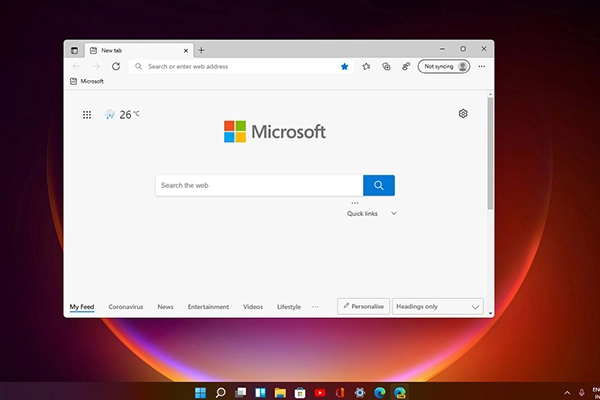Screen dimensions: 600x400
Task: Open Widgets from the taskbar
Action: point(260,392)
